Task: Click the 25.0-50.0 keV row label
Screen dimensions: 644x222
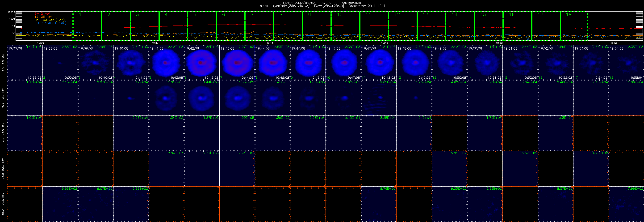Action: pyautogui.click(x=3, y=169)
